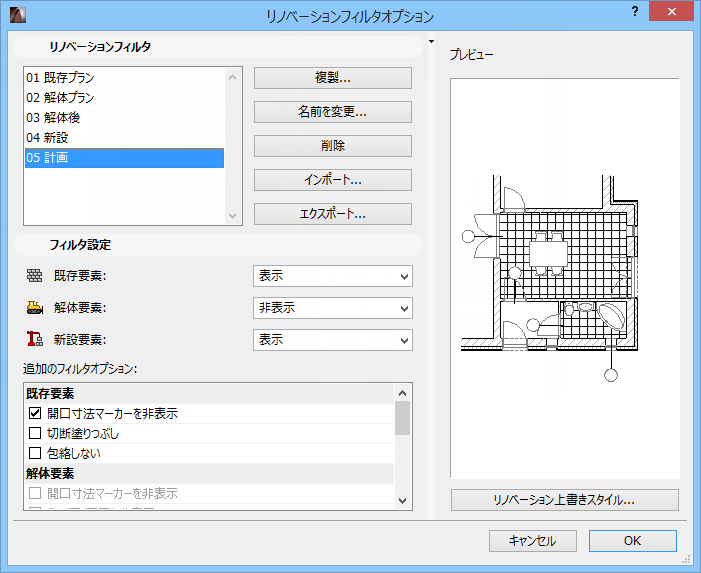Select the 02 解体プラン filter
This screenshot has width=701, height=573.
click(124, 98)
